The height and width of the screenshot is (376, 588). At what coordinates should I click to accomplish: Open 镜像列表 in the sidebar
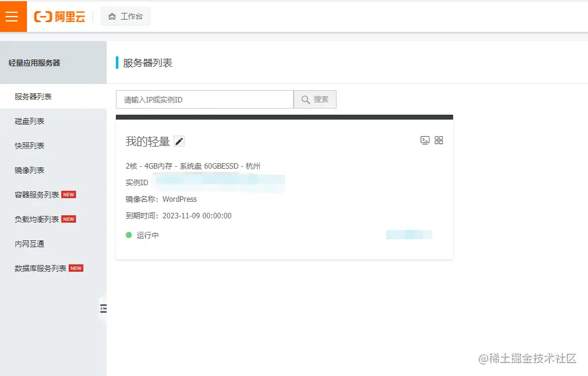point(29,171)
